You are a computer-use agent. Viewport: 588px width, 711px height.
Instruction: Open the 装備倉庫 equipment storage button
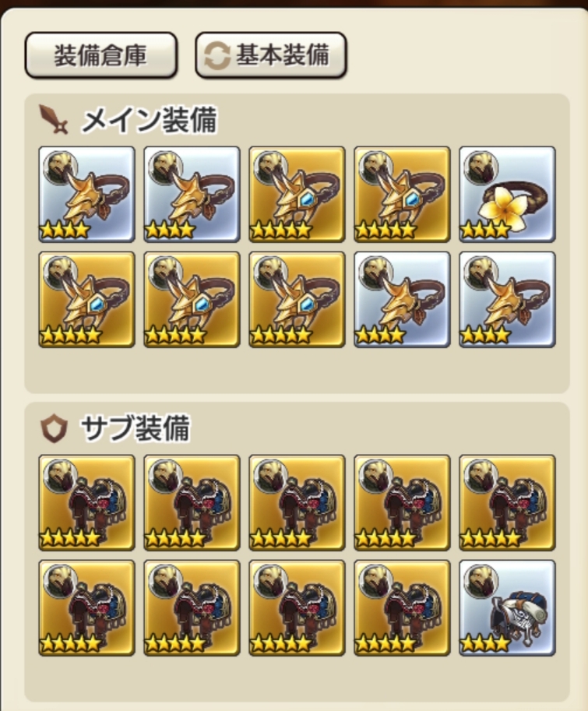click(x=100, y=55)
